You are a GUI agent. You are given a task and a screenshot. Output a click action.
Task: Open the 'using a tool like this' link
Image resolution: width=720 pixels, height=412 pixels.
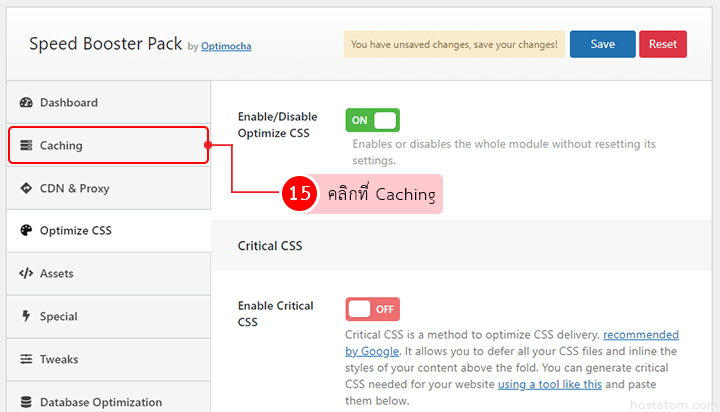click(550, 384)
